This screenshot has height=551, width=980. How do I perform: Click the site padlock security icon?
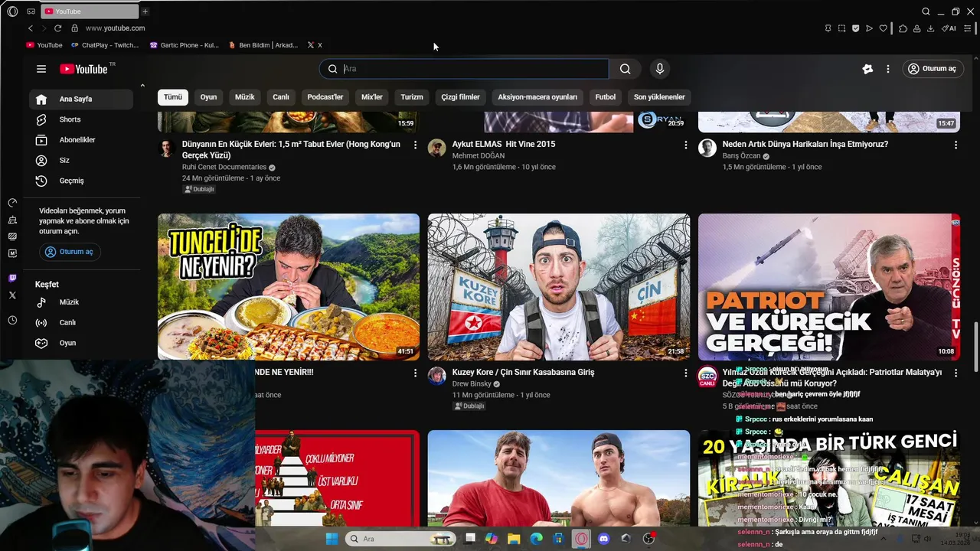74,28
